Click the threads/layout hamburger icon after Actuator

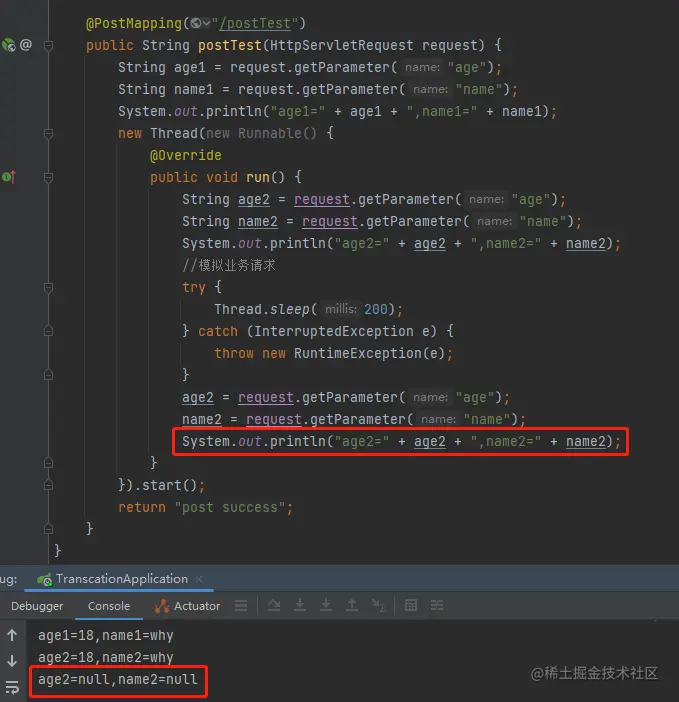[x=241, y=606]
